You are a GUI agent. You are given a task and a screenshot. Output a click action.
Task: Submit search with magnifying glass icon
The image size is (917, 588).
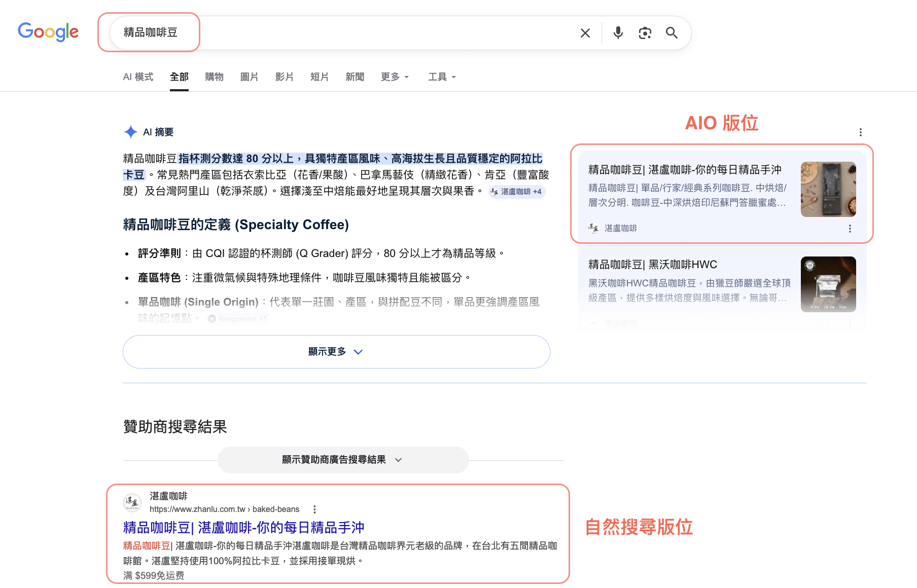point(672,33)
